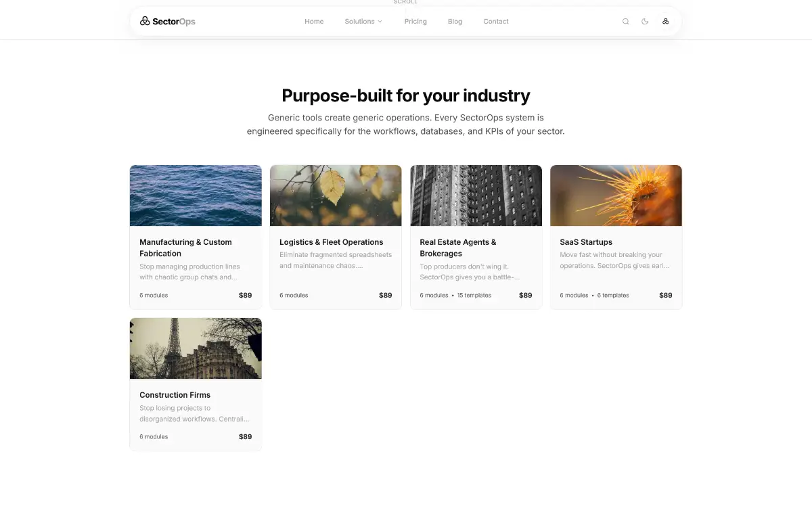This screenshot has width=812, height=506.
Task: Open the Logistics & Fleet Operations title
Action: (332, 242)
